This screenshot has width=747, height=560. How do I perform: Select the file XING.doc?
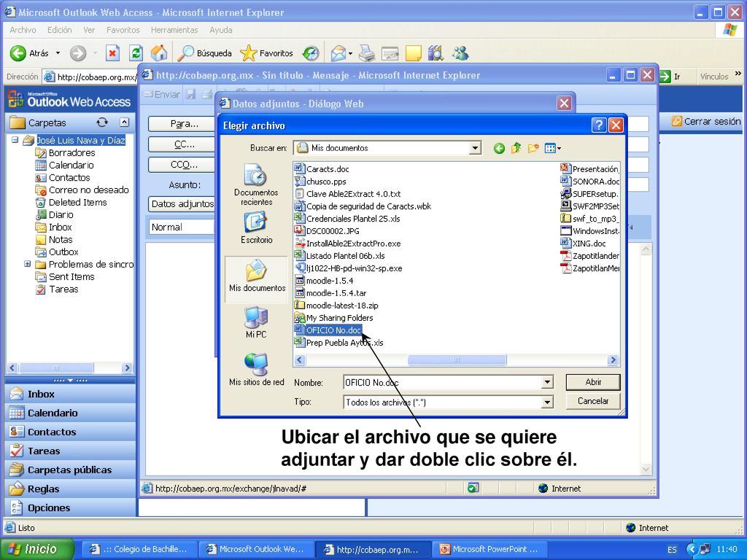(584, 244)
